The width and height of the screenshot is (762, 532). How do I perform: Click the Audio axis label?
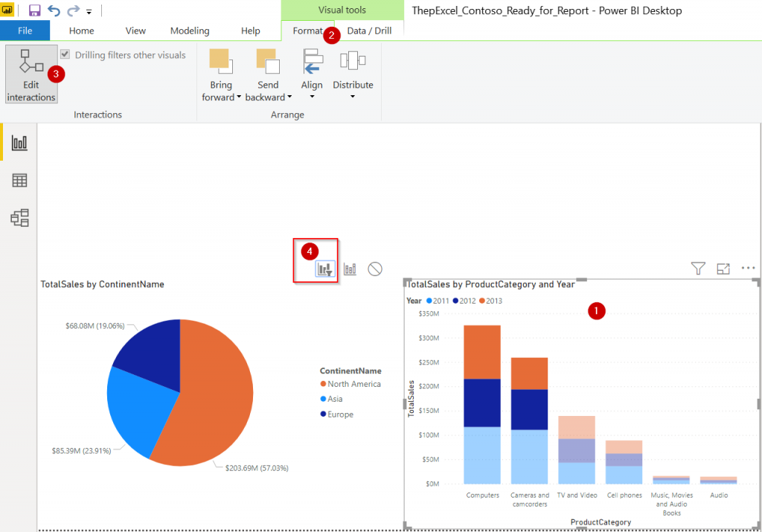pos(719,495)
